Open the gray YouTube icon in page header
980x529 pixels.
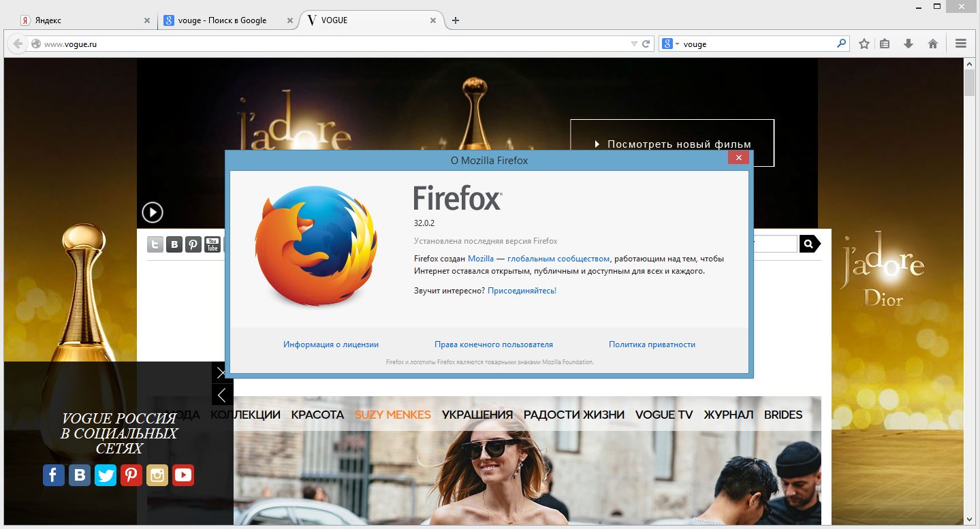[x=212, y=244]
